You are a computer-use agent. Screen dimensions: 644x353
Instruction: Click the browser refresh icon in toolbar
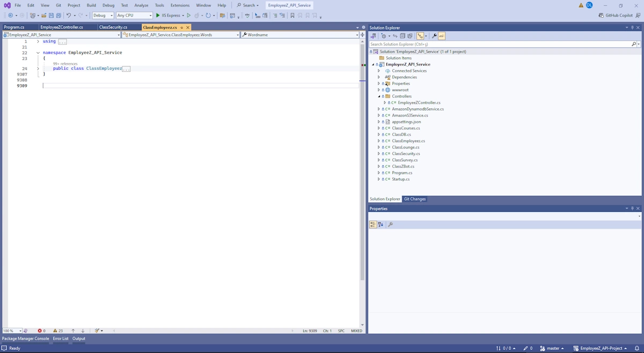[208, 16]
